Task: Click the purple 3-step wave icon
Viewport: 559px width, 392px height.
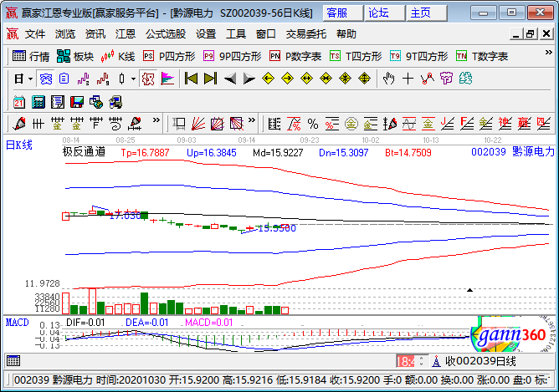Action: (83, 79)
